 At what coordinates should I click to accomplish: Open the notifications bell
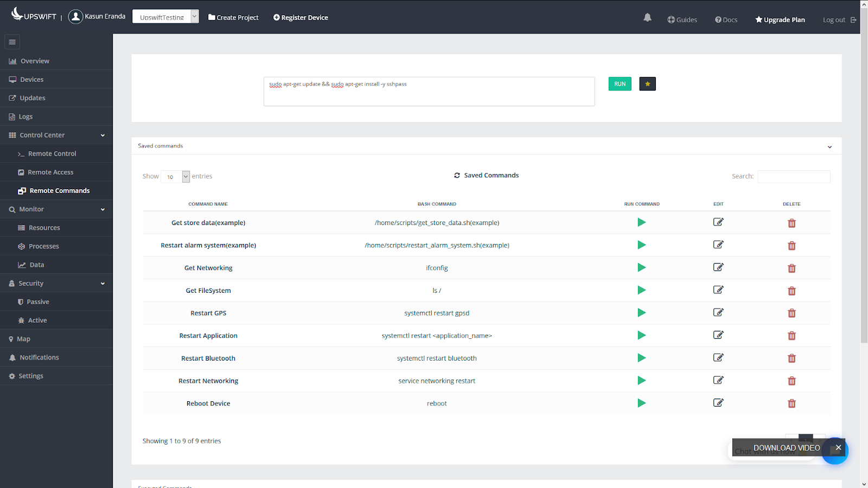647,17
